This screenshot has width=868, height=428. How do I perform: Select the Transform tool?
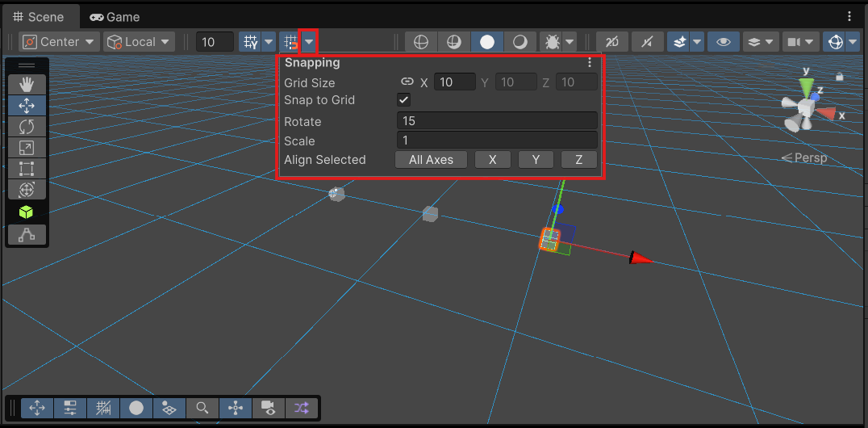pos(27,190)
